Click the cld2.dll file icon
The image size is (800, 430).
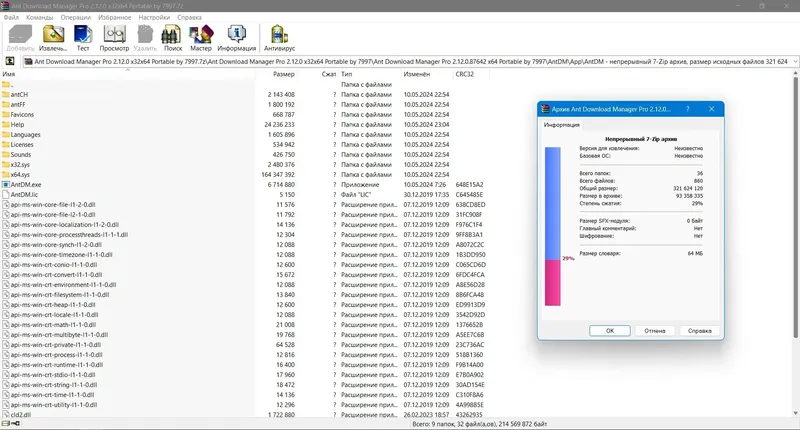6,415
